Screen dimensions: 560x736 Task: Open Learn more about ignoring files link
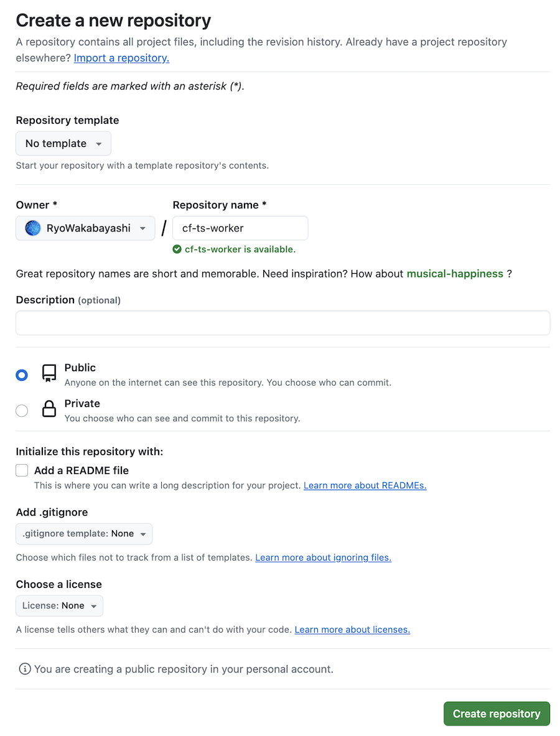click(323, 557)
